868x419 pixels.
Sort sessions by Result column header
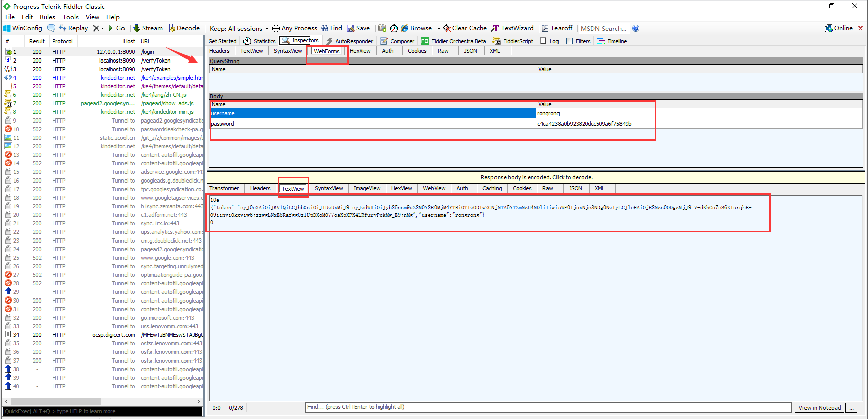pyautogui.click(x=37, y=41)
